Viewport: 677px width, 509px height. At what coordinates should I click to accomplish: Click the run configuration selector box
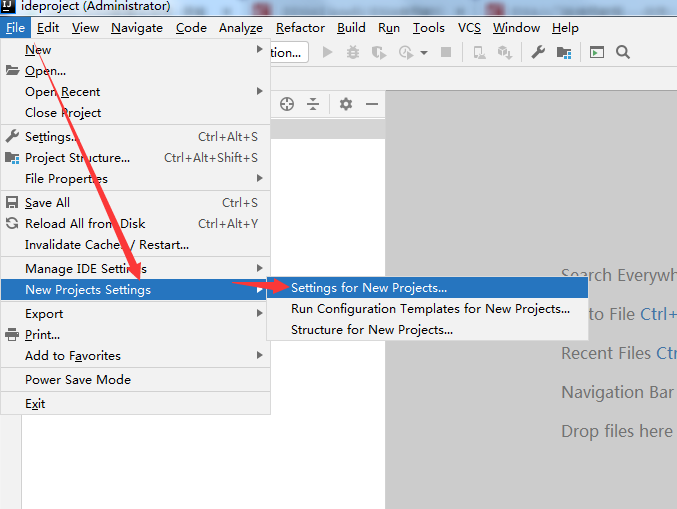[289, 53]
